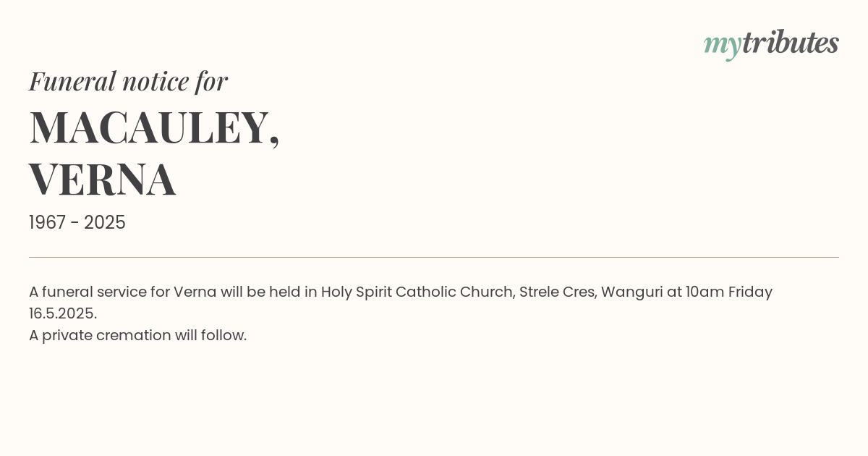Click the year 2025 below the name

click(105, 223)
